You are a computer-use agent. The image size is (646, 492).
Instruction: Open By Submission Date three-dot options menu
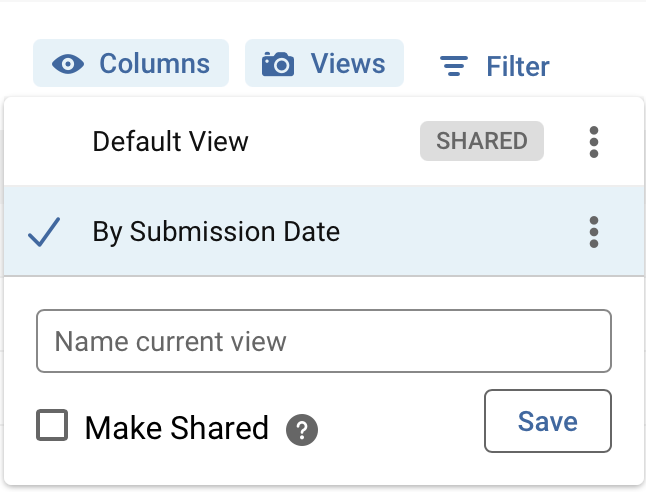click(594, 232)
